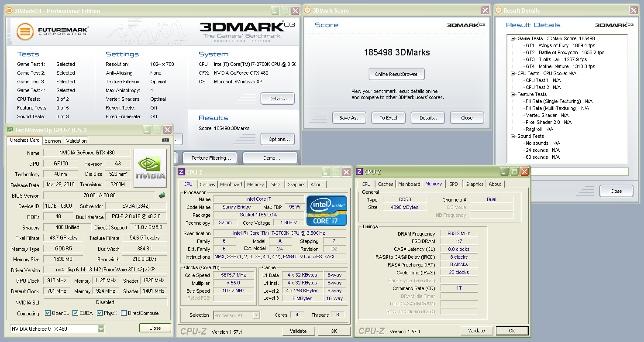
Task: Click the To Excel button
Action: 388,118
